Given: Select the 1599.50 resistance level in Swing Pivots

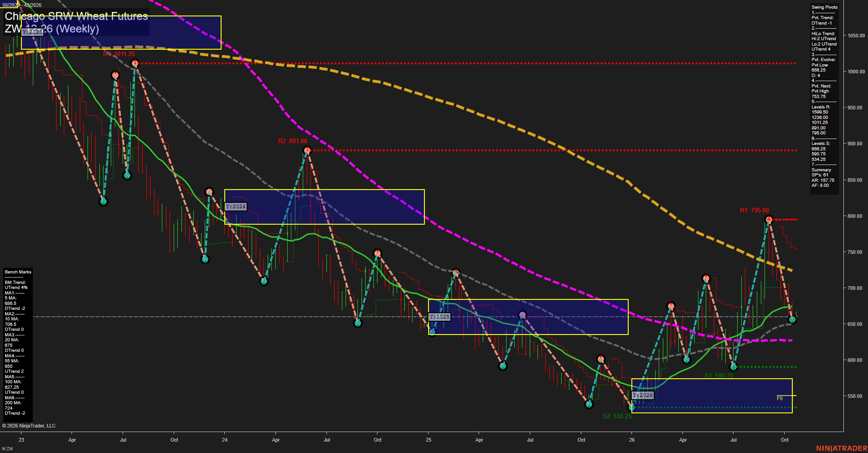Looking at the screenshot, I should (820, 112).
